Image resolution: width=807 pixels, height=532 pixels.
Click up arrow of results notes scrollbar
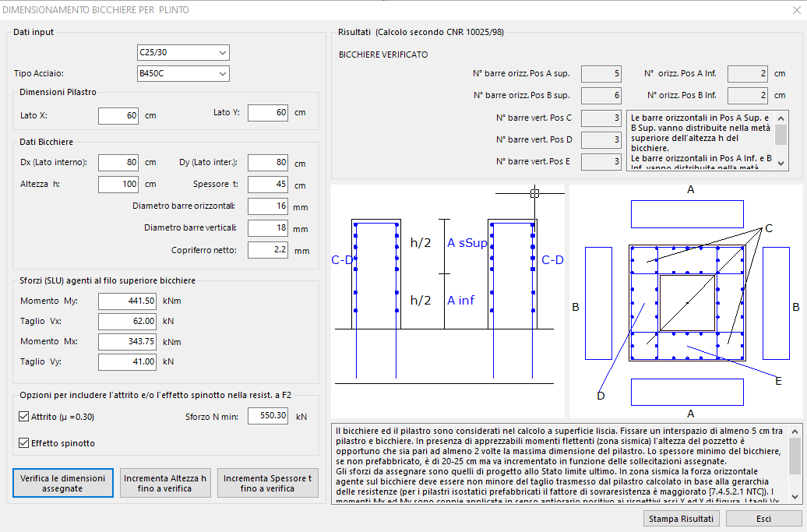(781, 118)
